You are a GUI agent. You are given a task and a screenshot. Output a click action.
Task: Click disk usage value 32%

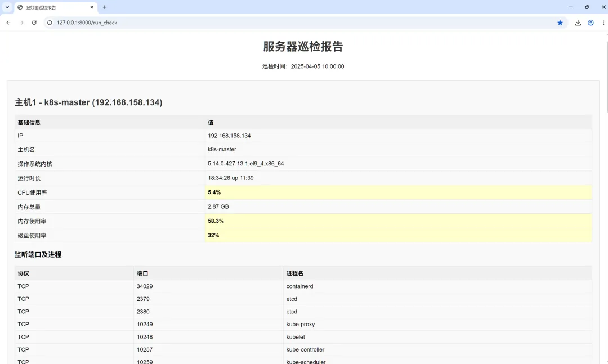(213, 235)
